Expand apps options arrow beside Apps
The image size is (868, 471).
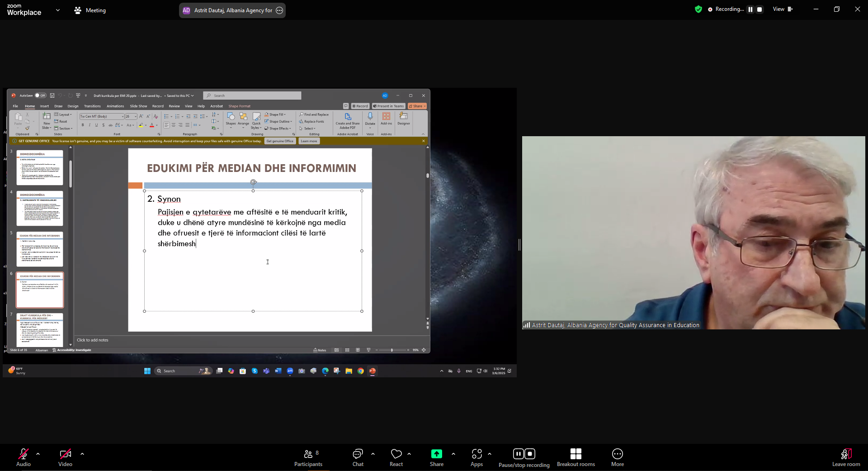coord(490,453)
